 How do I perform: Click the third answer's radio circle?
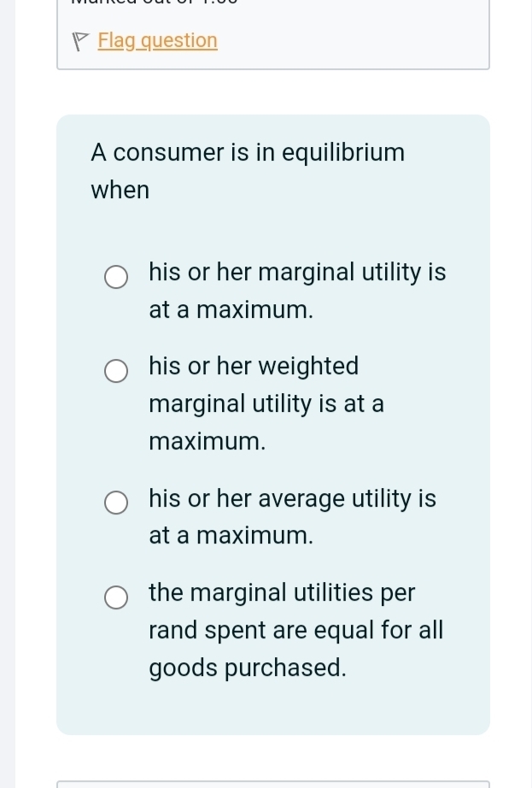pos(116,503)
